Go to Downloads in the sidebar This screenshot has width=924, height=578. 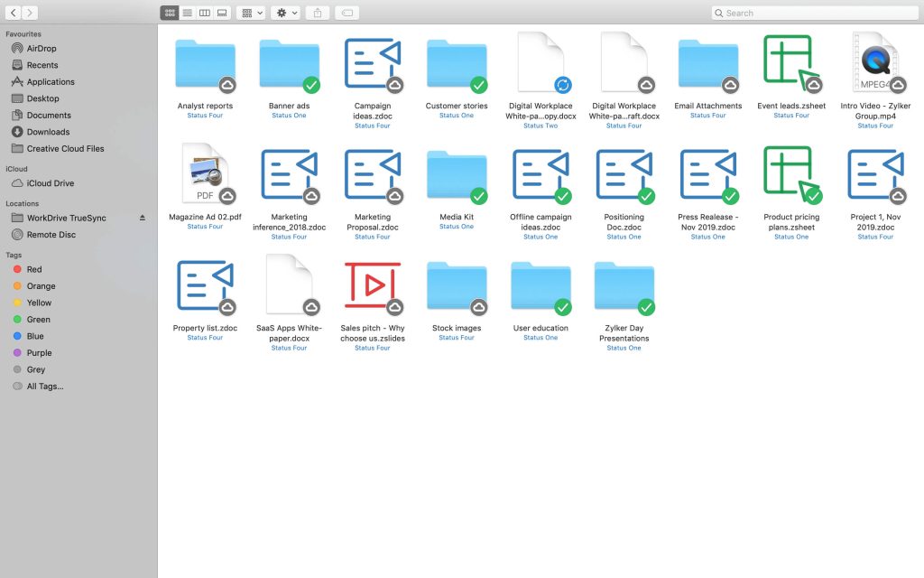[x=48, y=132]
